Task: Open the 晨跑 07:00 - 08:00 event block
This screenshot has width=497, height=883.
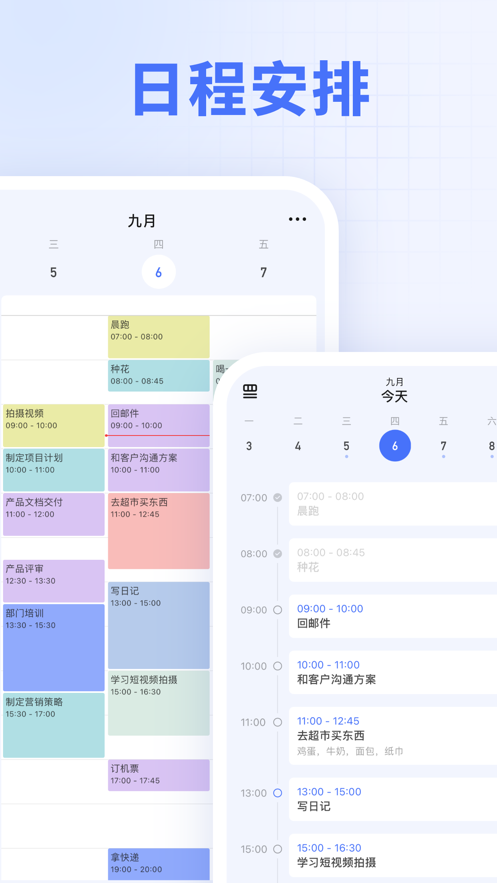Action: (159, 337)
